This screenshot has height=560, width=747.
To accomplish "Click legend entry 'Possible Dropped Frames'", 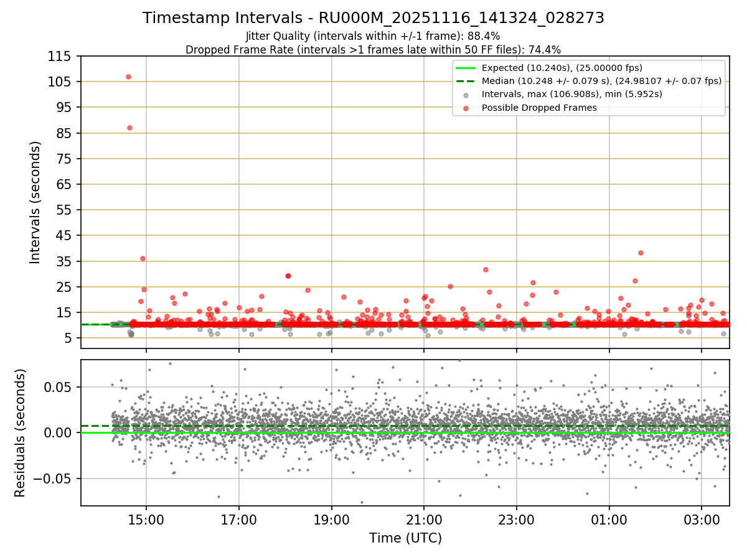I will (539, 108).
